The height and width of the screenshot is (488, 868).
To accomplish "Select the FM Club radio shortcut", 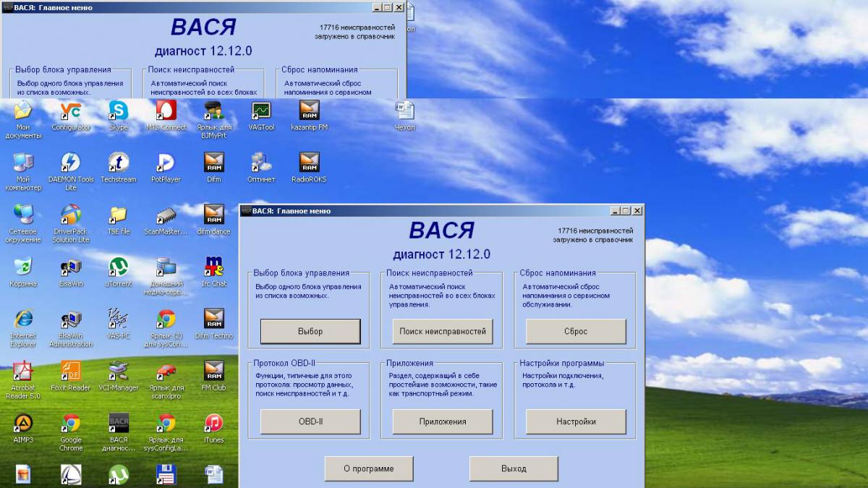I will [x=214, y=375].
